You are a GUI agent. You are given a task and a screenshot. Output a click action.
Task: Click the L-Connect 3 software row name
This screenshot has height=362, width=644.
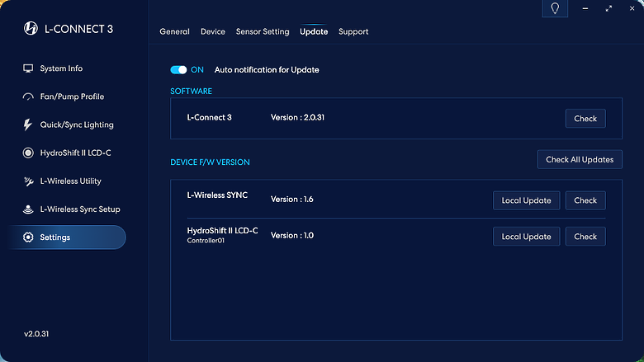209,118
